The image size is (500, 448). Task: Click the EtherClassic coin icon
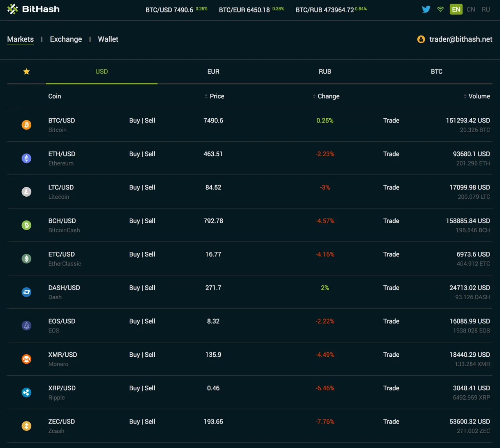[x=26, y=259]
